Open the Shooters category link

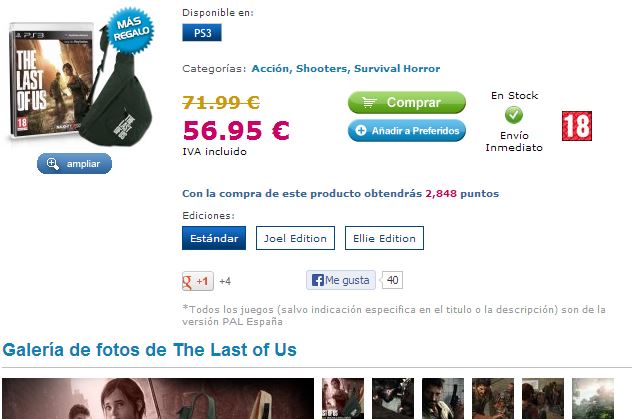point(322,68)
